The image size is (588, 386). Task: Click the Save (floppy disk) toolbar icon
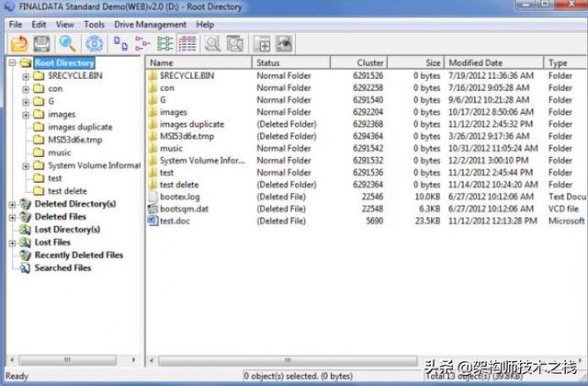click(41, 44)
